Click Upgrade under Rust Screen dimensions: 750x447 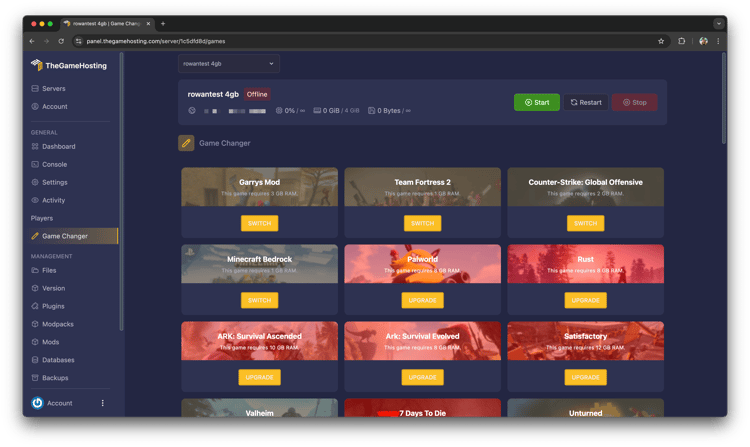pyautogui.click(x=585, y=300)
